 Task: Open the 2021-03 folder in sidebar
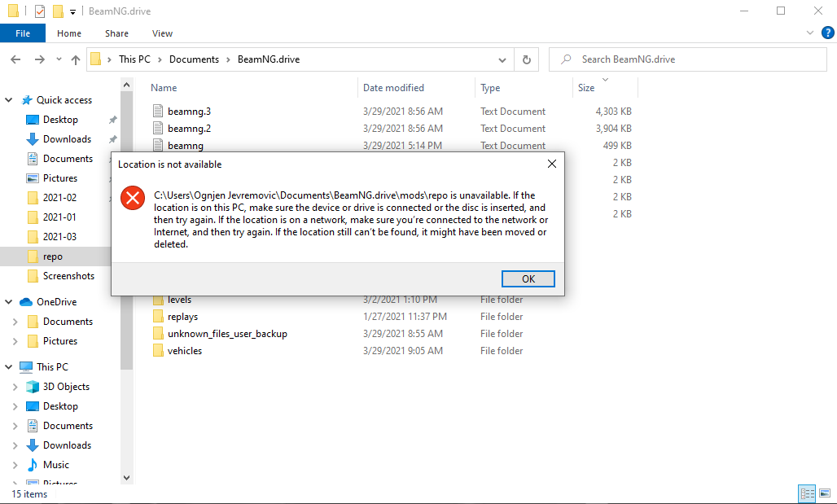[59, 236]
